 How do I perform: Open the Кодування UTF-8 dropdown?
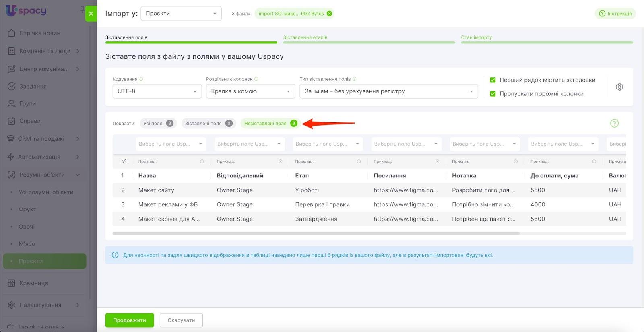157,91
